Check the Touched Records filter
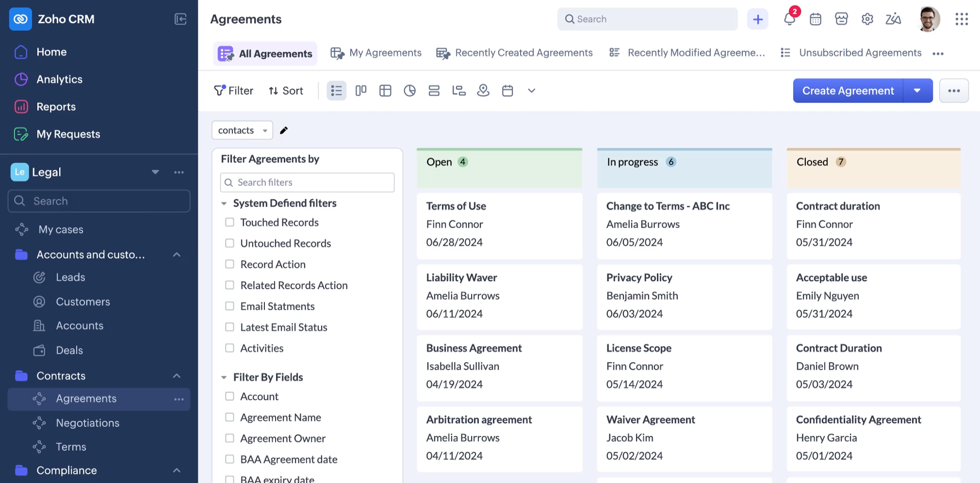Viewport: 980px width, 483px height. tap(230, 222)
